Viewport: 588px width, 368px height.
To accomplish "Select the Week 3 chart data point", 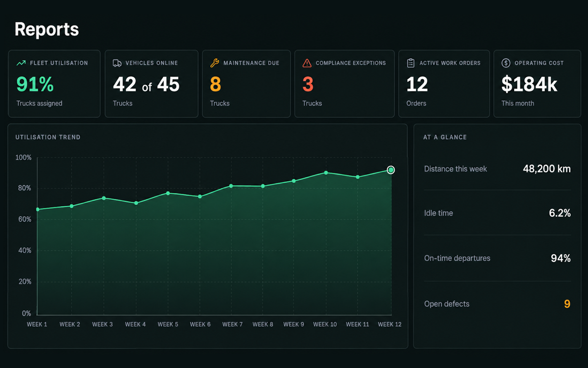I will 104,198.
